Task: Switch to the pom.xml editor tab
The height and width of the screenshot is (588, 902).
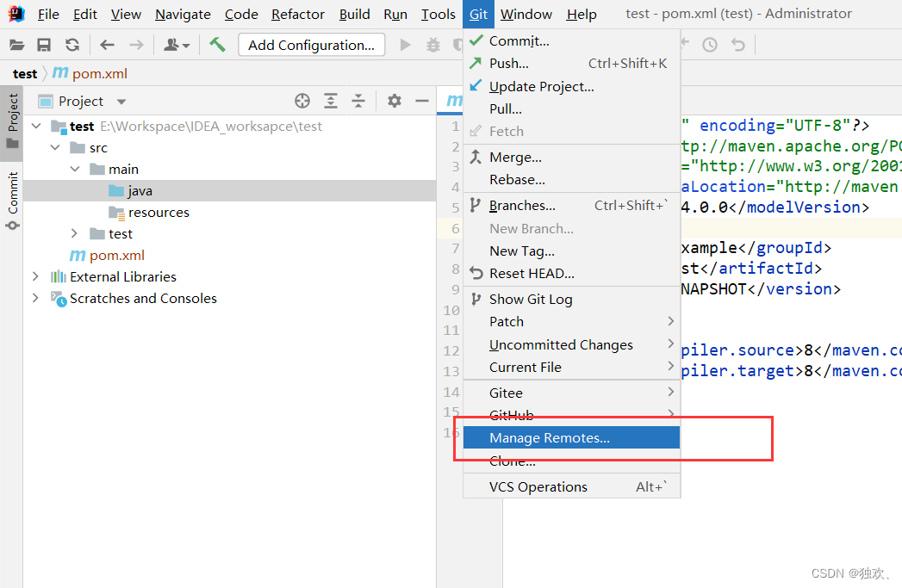Action: coord(451,101)
